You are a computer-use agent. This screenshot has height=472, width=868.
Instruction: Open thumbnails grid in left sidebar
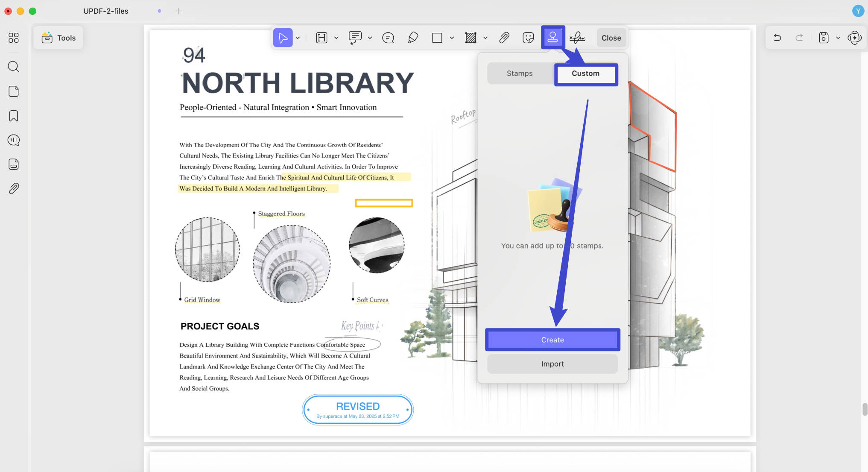point(14,38)
